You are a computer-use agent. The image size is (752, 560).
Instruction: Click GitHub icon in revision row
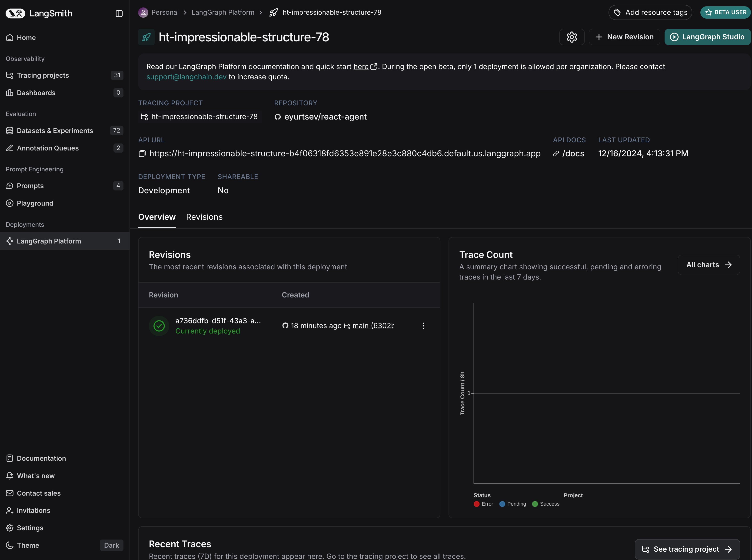pyautogui.click(x=285, y=326)
